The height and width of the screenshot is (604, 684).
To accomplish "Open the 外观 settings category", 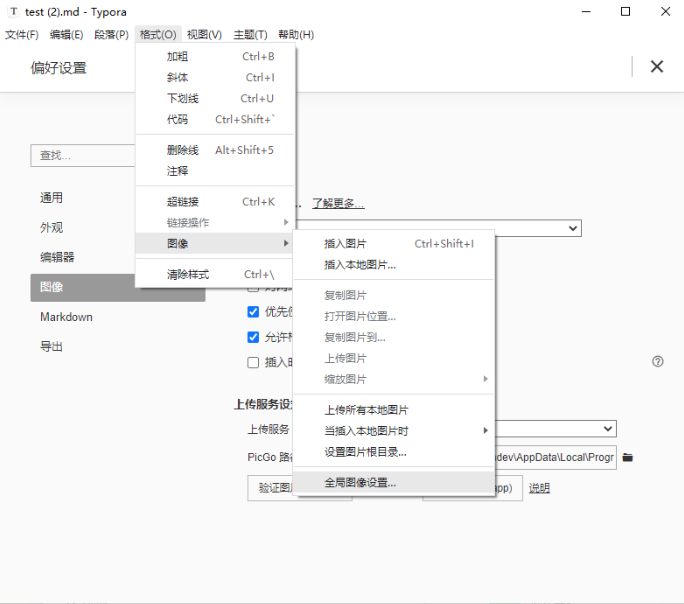I will click(x=51, y=227).
